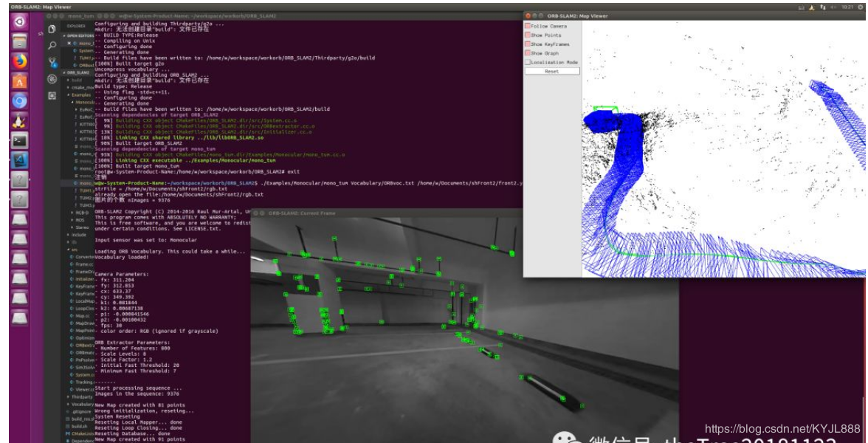Open TUM2 yaml file in Monocular folder
Image resolution: width=868 pixels, height=443 pixels.
click(86, 198)
